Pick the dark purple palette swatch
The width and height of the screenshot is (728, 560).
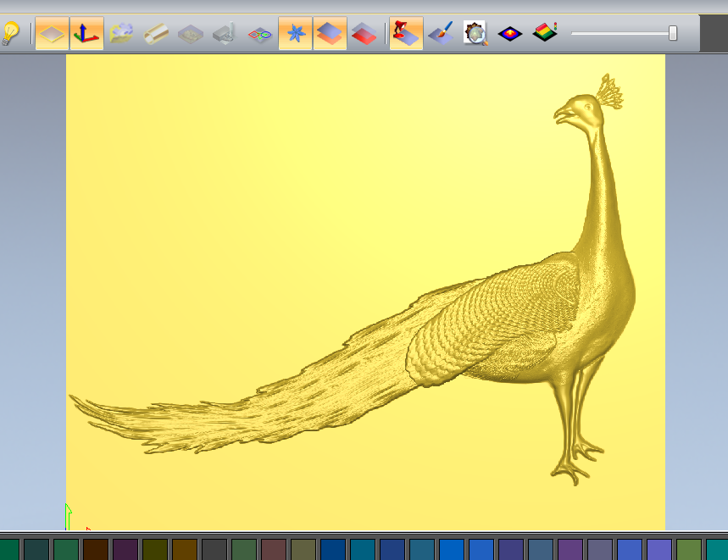click(x=125, y=550)
